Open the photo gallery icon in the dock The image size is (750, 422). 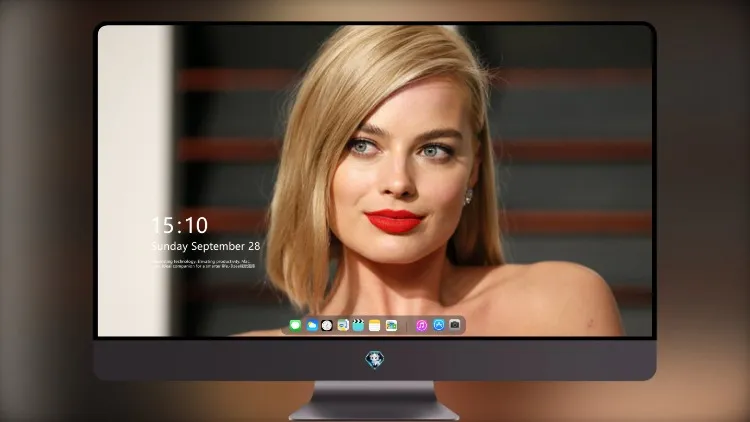(391, 325)
